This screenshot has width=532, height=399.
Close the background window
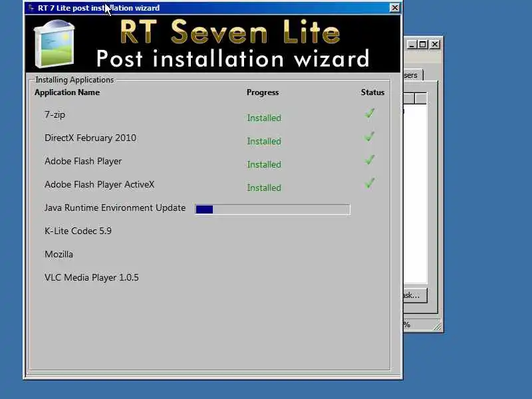tap(435, 45)
